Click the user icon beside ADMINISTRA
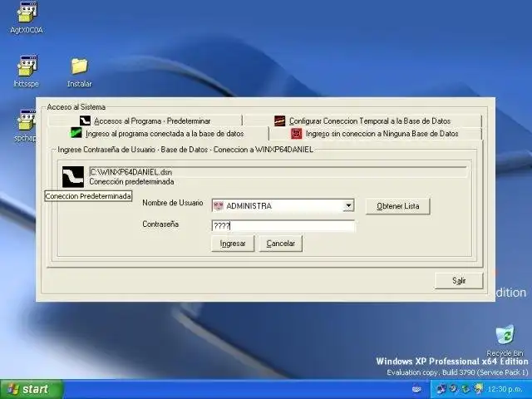Viewport: 532px width, 399px height. (x=218, y=206)
